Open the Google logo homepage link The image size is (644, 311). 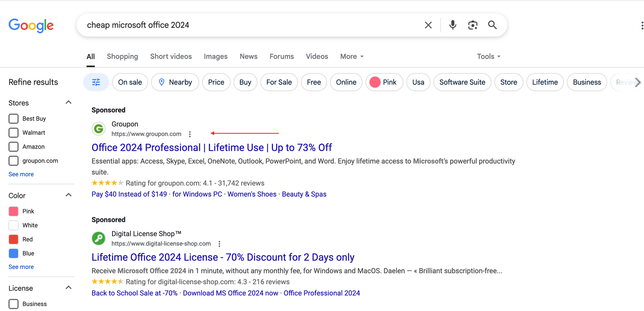pos(31,25)
